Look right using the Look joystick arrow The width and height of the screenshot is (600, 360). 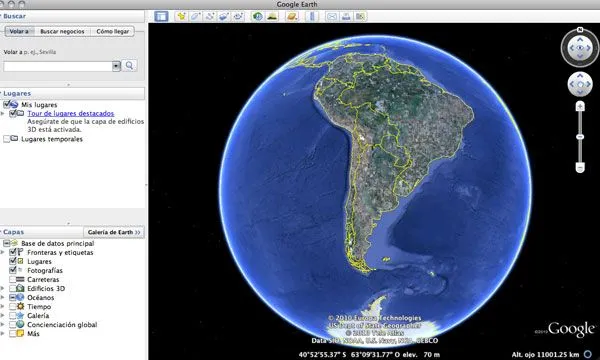tap(589, 48)
